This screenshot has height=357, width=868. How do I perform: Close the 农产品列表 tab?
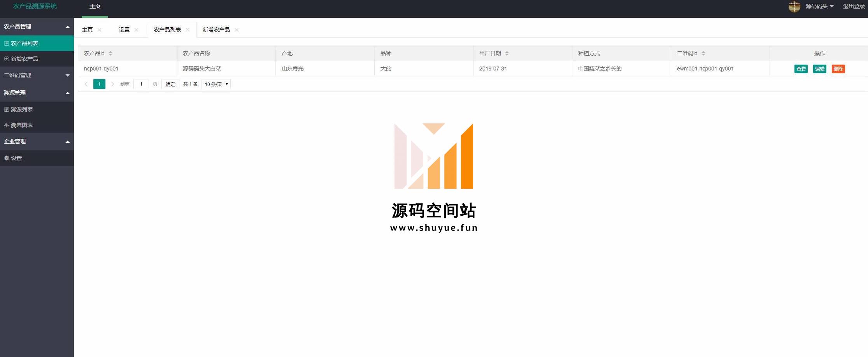(x=188, y=30)
